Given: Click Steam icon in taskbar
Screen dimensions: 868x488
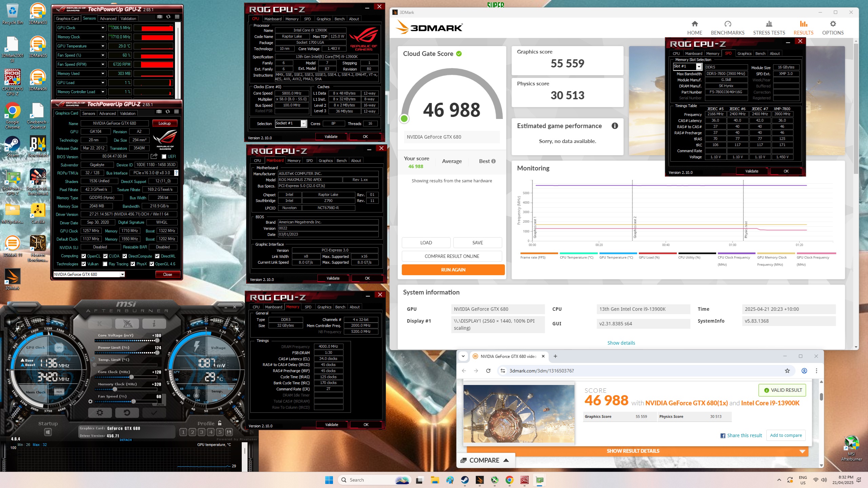Looking at the screenshot, I should click(x=465, y=480).
